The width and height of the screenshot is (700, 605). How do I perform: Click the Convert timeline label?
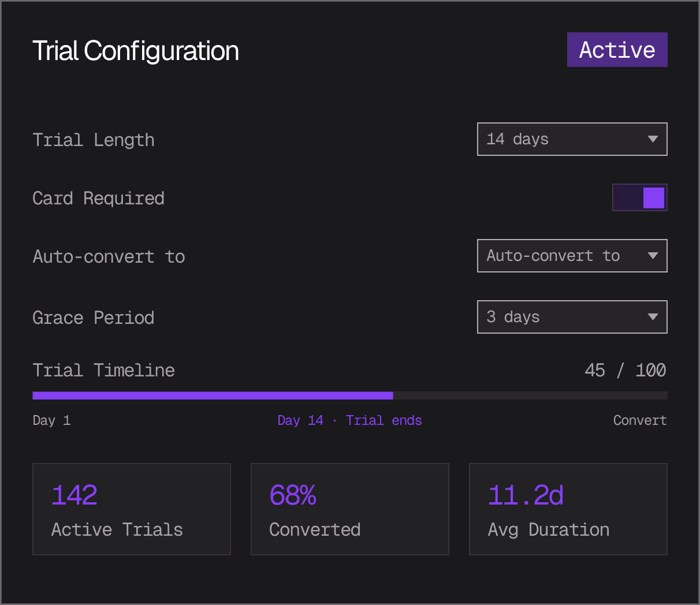coord(639,420)
